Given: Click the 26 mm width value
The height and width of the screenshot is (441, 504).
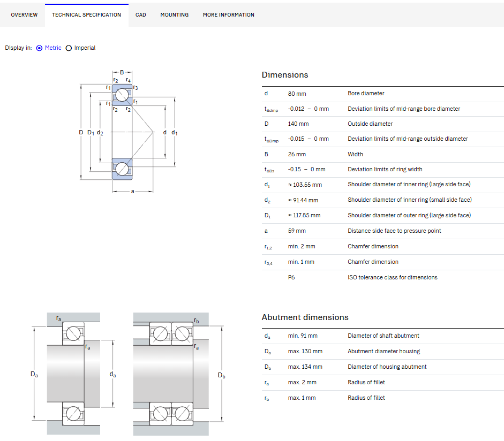Looking at the screenshot, I should [297, 154].
